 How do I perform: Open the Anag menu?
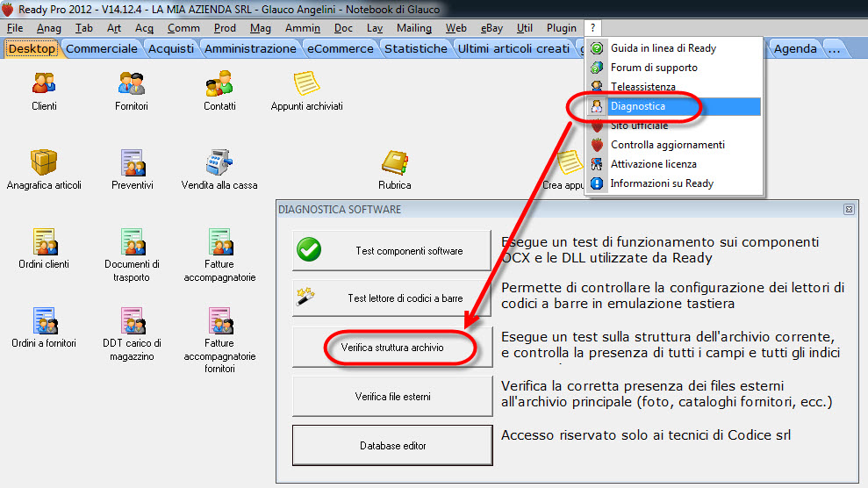(49, 28)
